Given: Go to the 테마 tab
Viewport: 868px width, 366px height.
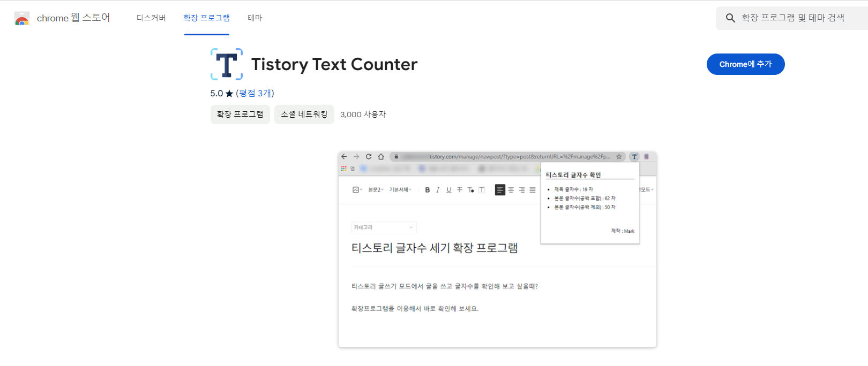Looking at the screenshot, I should click(x=255, y=18).
